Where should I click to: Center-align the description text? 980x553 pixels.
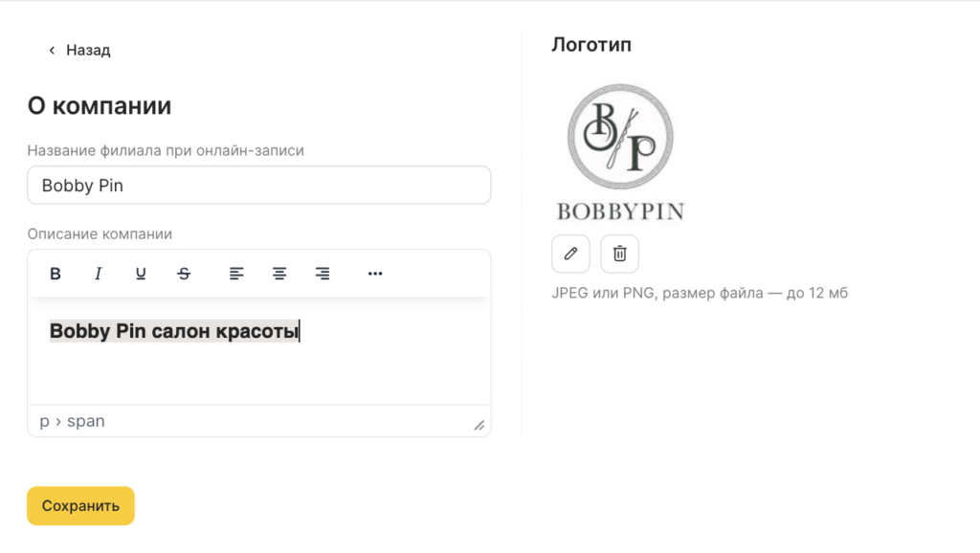coord(279,274)
